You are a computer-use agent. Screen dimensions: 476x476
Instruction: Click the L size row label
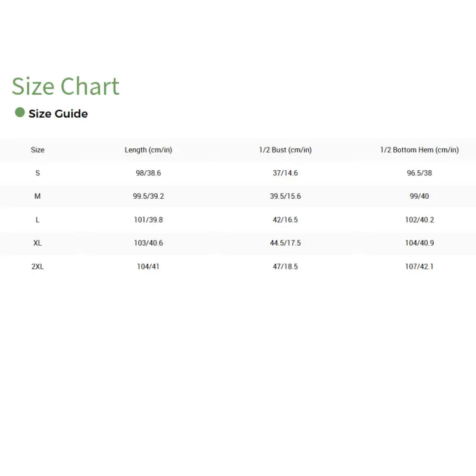(x=37, y=220)
